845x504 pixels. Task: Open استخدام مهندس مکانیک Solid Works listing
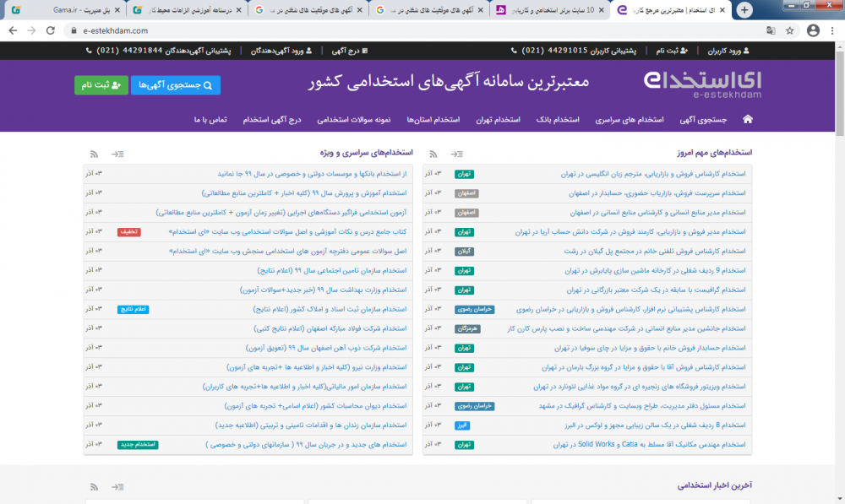coord(649,444)
